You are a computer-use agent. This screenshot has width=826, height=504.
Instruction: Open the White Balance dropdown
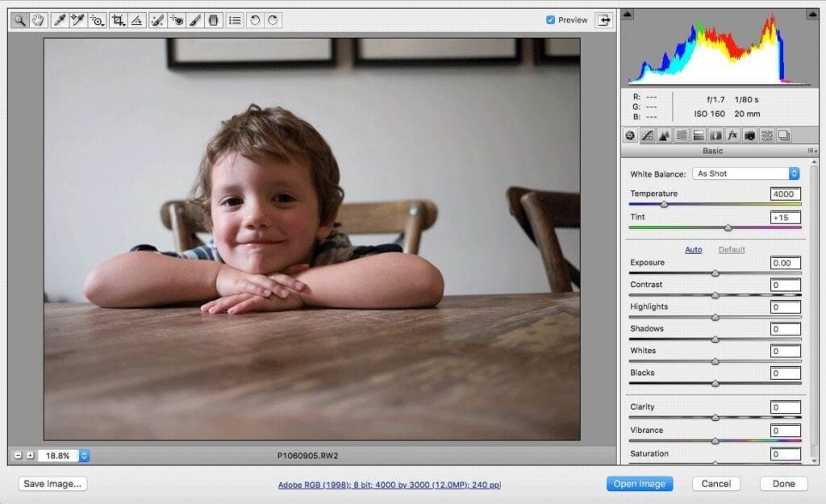click(744, 173)
